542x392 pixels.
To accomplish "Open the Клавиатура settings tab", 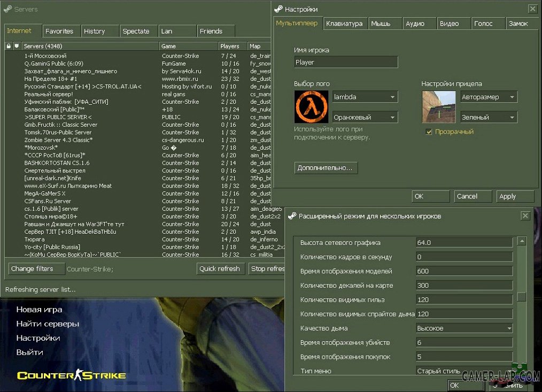I will pos(345,24).
